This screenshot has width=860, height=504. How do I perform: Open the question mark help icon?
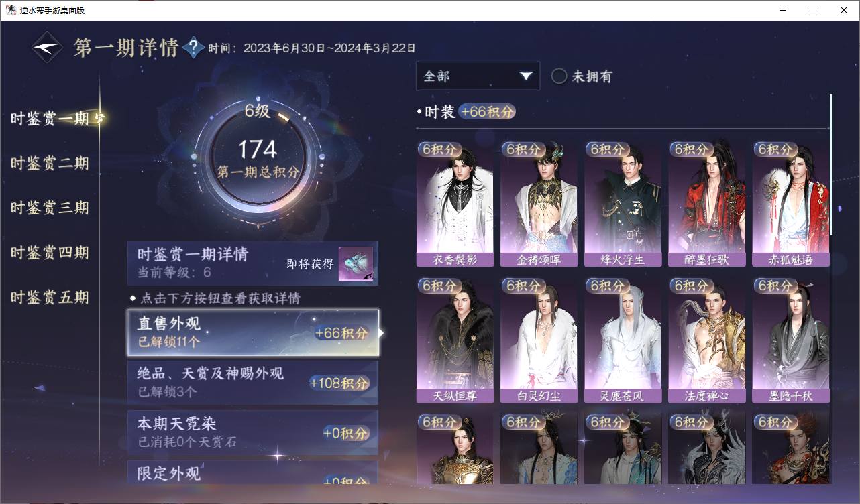coord(194,48)
